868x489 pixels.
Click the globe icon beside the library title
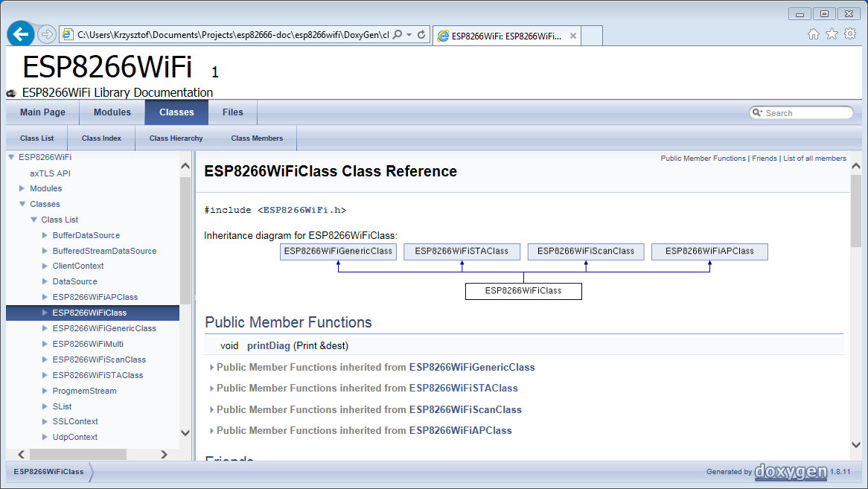[x=11, y=94]
